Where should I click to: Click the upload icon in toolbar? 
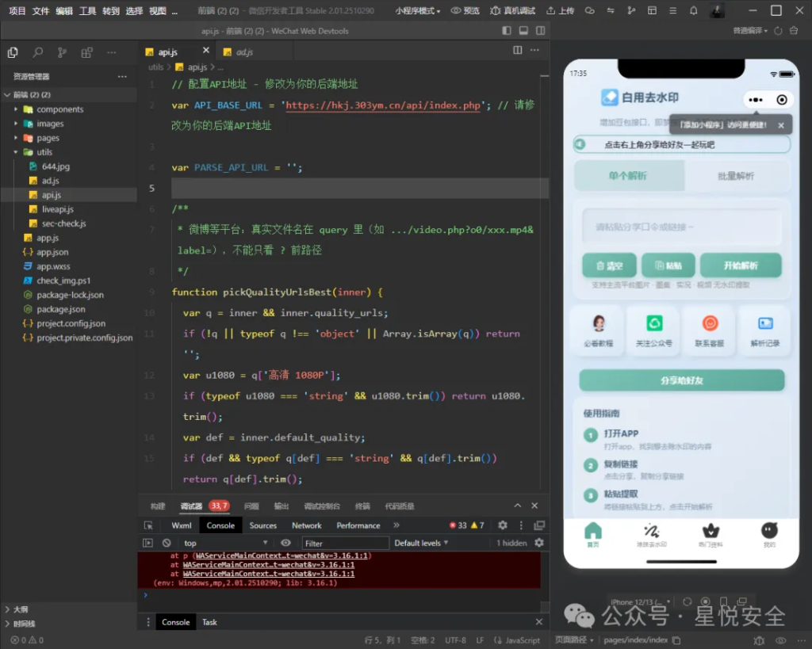tap(550, 10)
